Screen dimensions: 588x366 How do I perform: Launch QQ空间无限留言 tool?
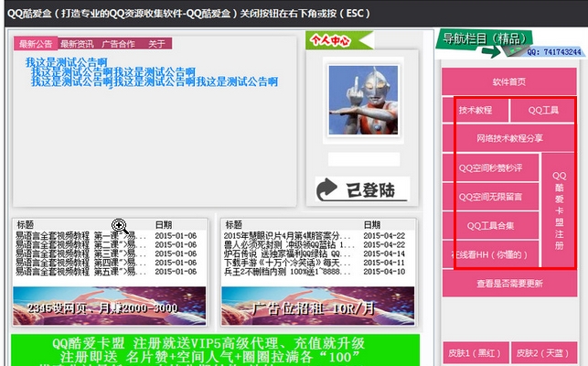coord(490,197)
